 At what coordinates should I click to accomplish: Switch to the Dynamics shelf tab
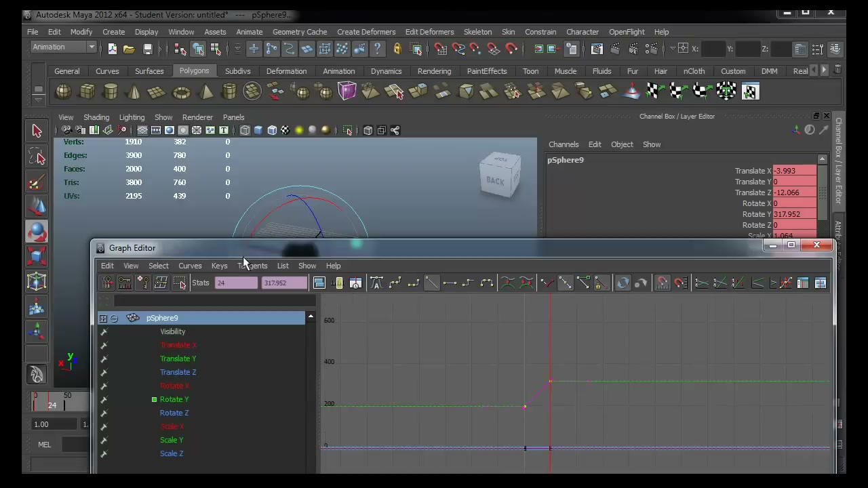click(386, 71)
